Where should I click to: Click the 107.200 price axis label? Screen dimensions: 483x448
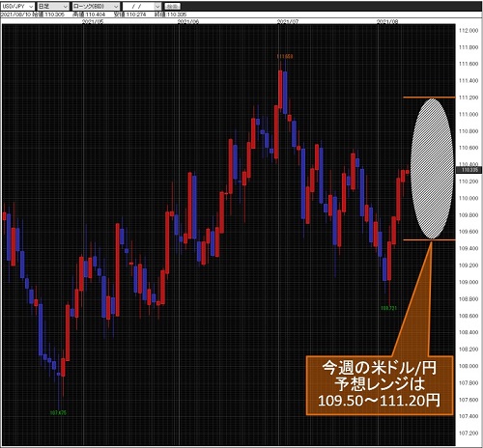[469, 434]
